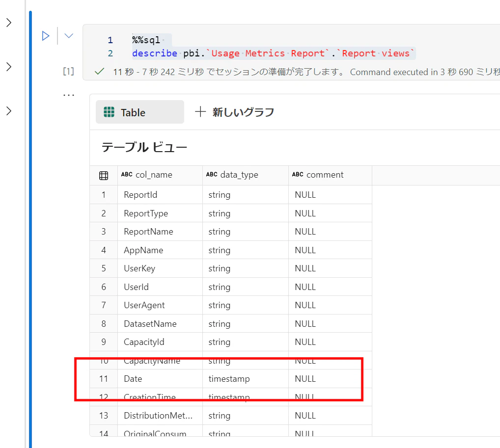500x448 pixels.
Task: Select the AppName cell
Action: pos(160,250)
